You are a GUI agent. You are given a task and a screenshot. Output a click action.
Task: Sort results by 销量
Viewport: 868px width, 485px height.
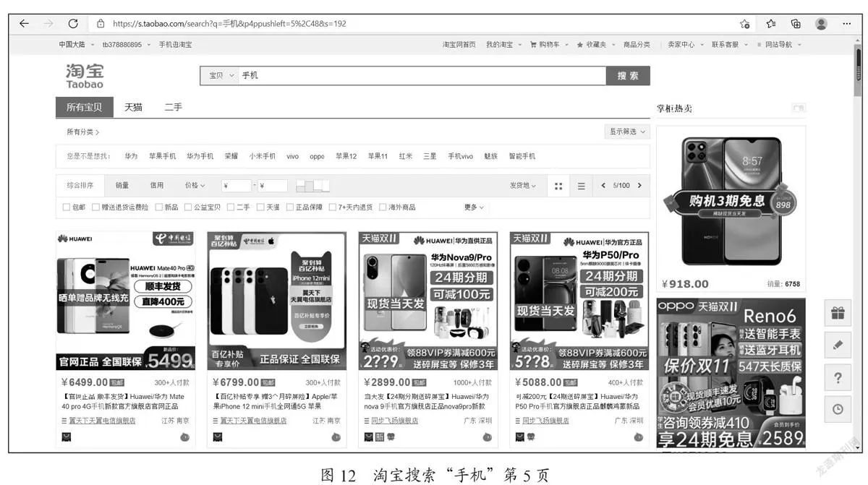(x=122, y=186)
